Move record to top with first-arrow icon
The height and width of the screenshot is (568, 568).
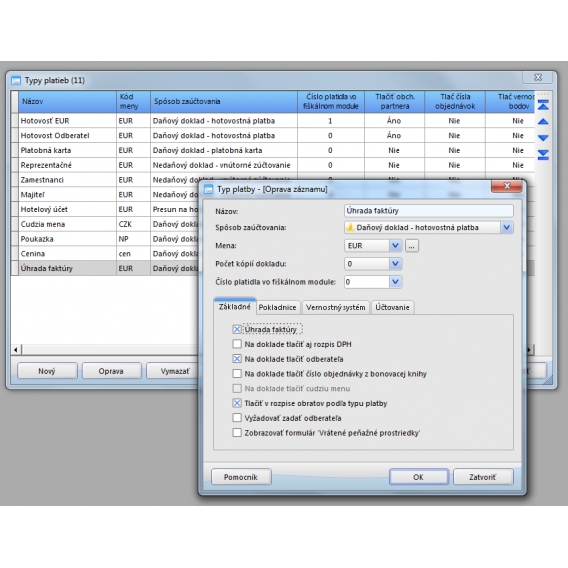pos(543,105)
